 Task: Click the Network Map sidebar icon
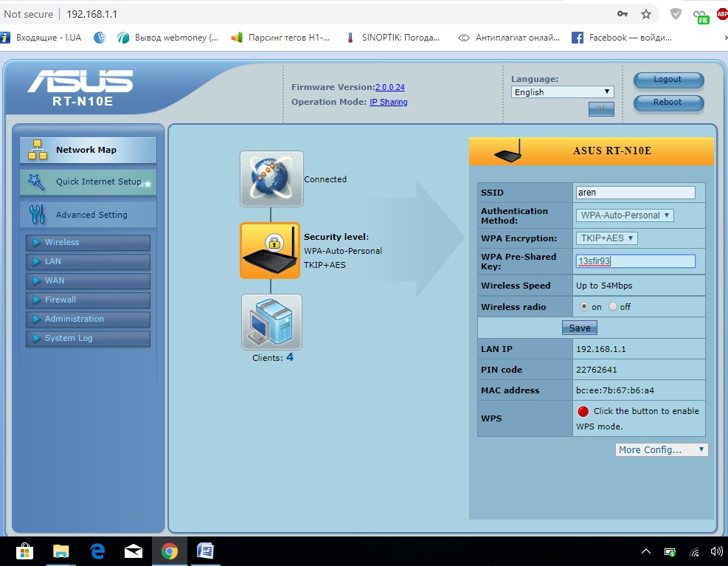(x=37, y=150)
